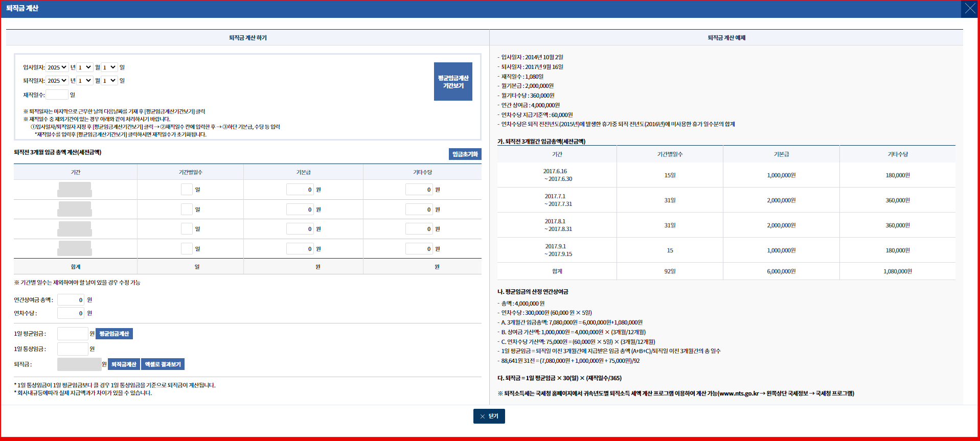Image resolution: width=980 pixels, height=441 pixels.
Task: Click the 연차수당 input field
Action: coord(71,313)
